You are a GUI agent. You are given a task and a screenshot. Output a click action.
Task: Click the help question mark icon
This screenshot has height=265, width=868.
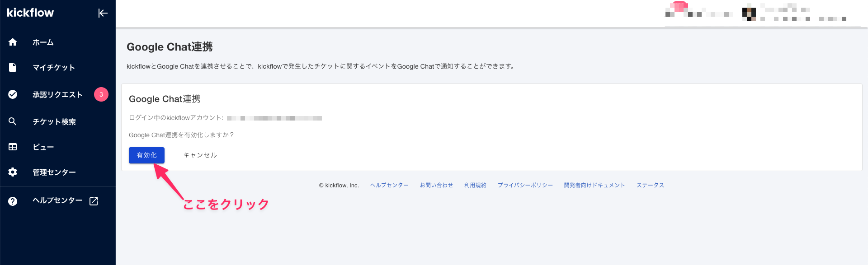click(x=13, y=201)
